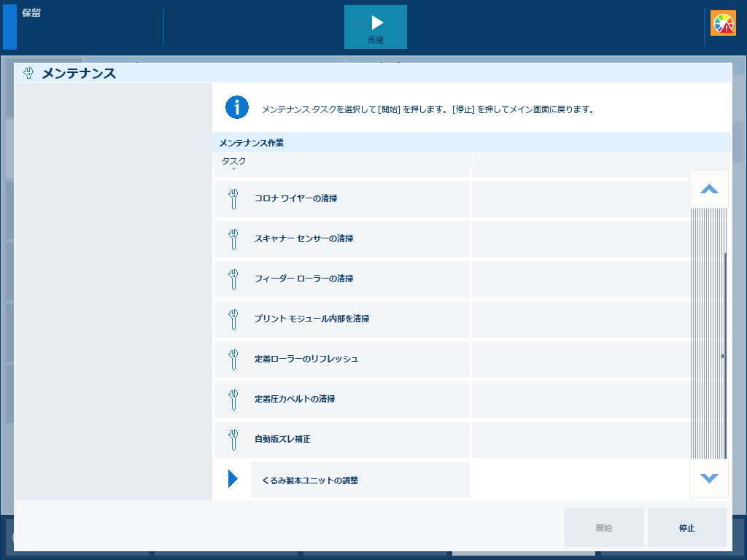Viewport: 747px width, 560px height.
Task: Open the color gauge warning icon at top right
Action: [723, 23]
